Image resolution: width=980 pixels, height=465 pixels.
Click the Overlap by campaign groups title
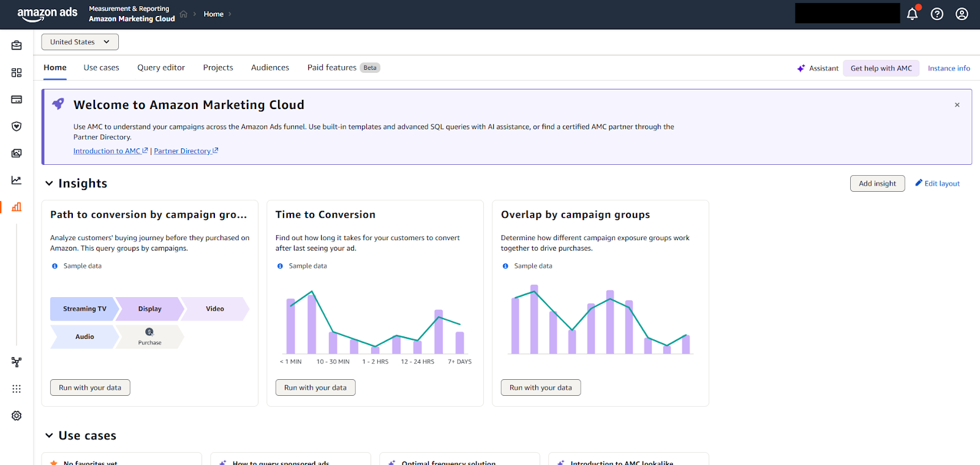point(575,214)
